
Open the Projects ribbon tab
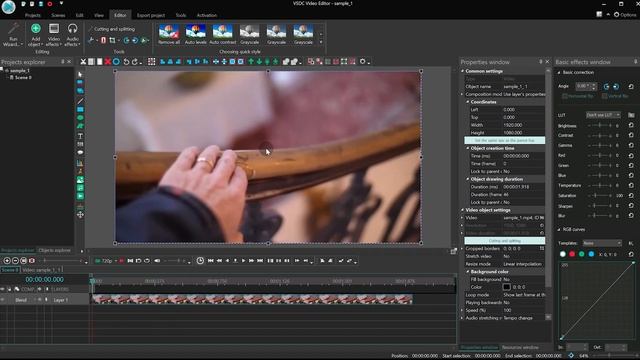(x=33, y=15)
